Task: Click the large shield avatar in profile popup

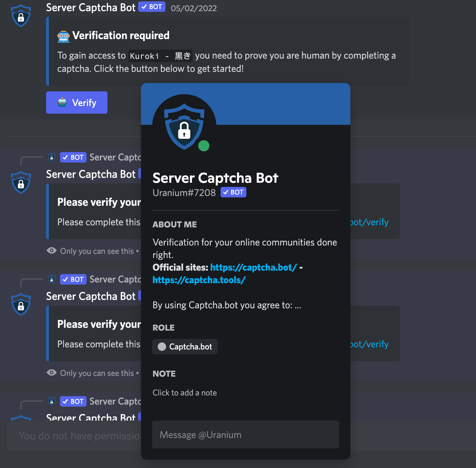Action: coord(184,126)
